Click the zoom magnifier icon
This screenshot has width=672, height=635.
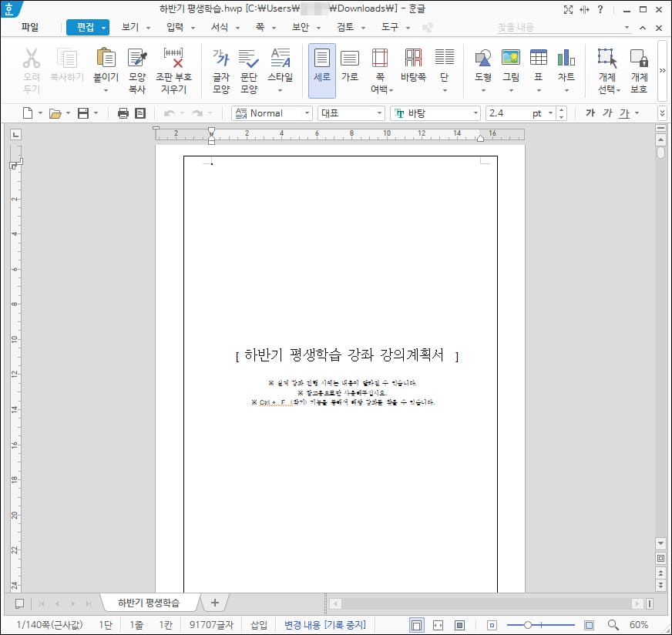pos(613,625)
